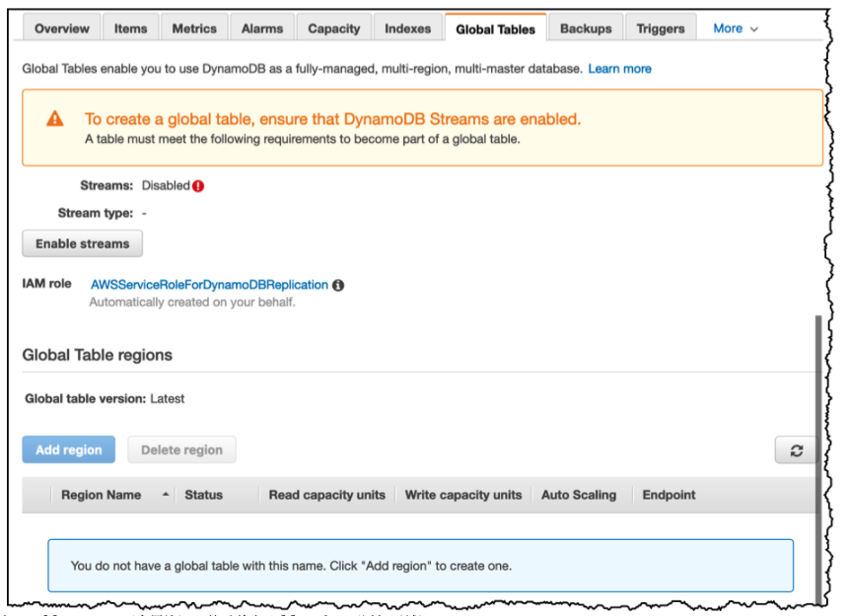Open the AWSServiceRoleForDynamoDBReplication link
The width and height of the screenshot is (849, 616).
pyautogui.click(x=209, y=285)
